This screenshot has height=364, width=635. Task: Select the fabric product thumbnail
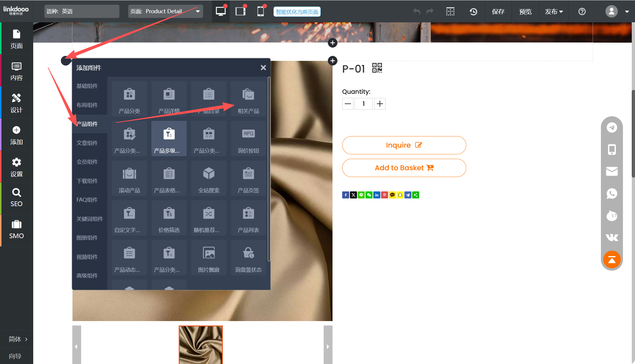(x=201, y=345)
